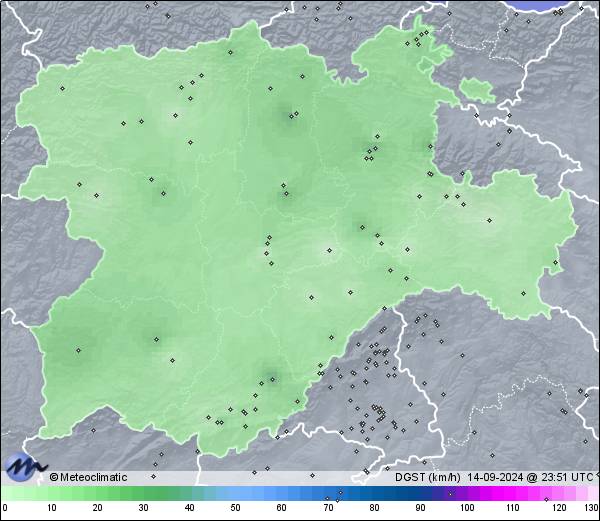Click the 23:51 UTC time text

pyautogui.click(x=566, y=477)
